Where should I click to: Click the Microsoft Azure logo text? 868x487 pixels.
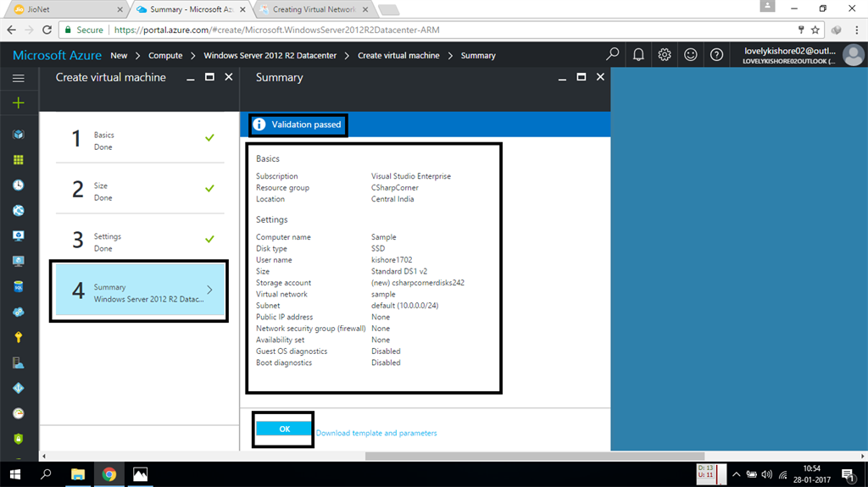tap(57, 55)
